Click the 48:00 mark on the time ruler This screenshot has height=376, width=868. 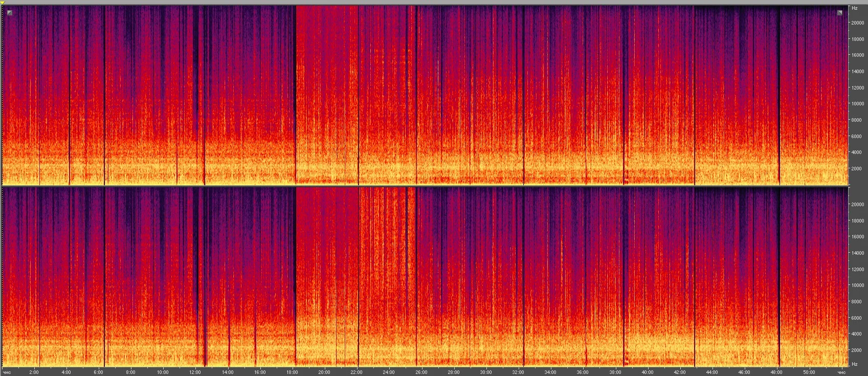776,372
